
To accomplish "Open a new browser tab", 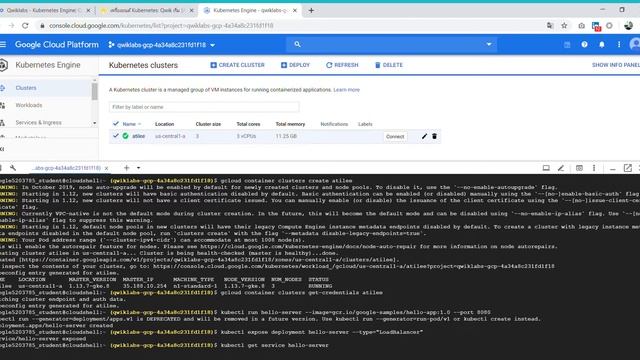I will 311,11.
